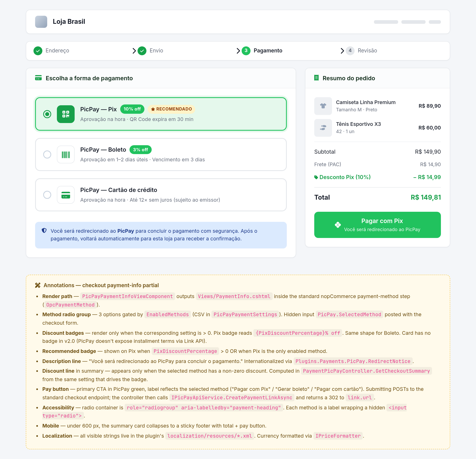476x459 pixels.
Task: Click the PicPayPaymentInfoViewComponent code tag
Action: coord(127,296)
